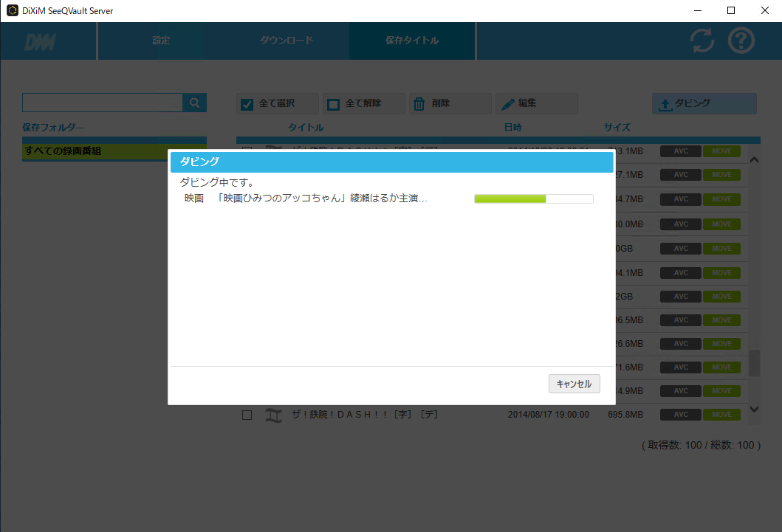Click the pencil icon for 編集
782x532 pixels.
pyautogui.click(x=508, y=104)
